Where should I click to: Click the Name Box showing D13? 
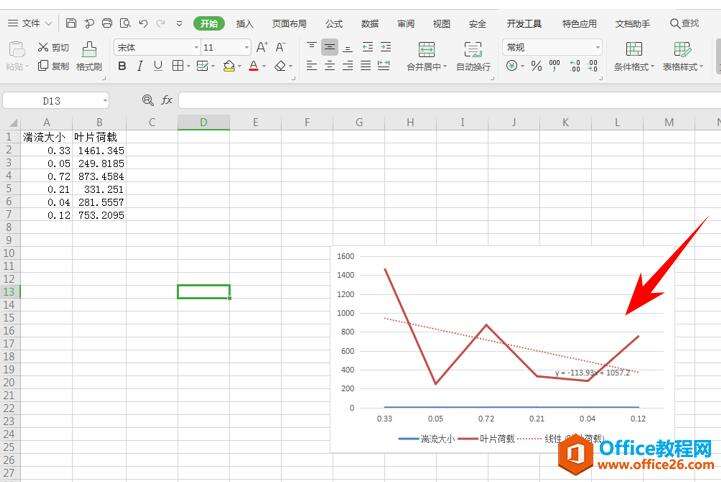pyautogui.click(x=55, y=100)
